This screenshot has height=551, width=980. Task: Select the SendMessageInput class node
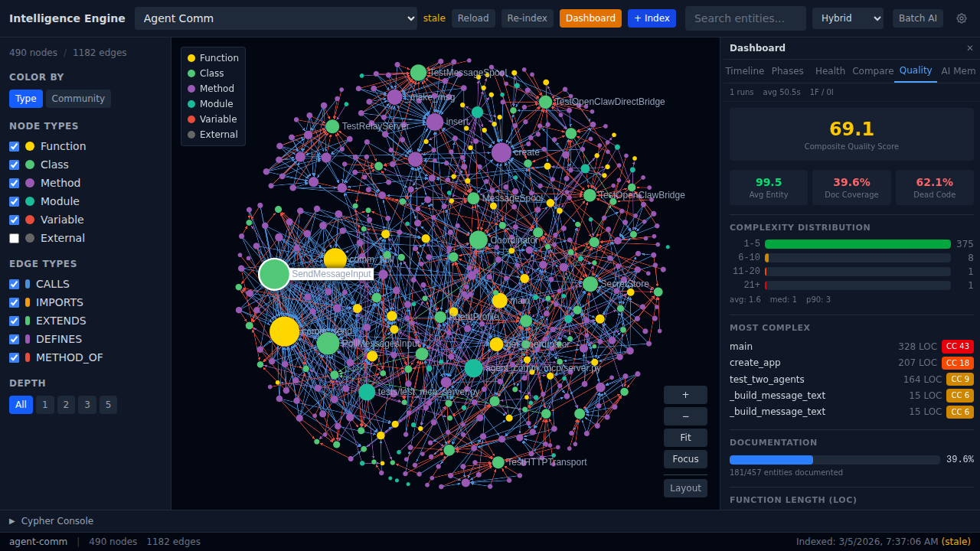coord(274,274)
